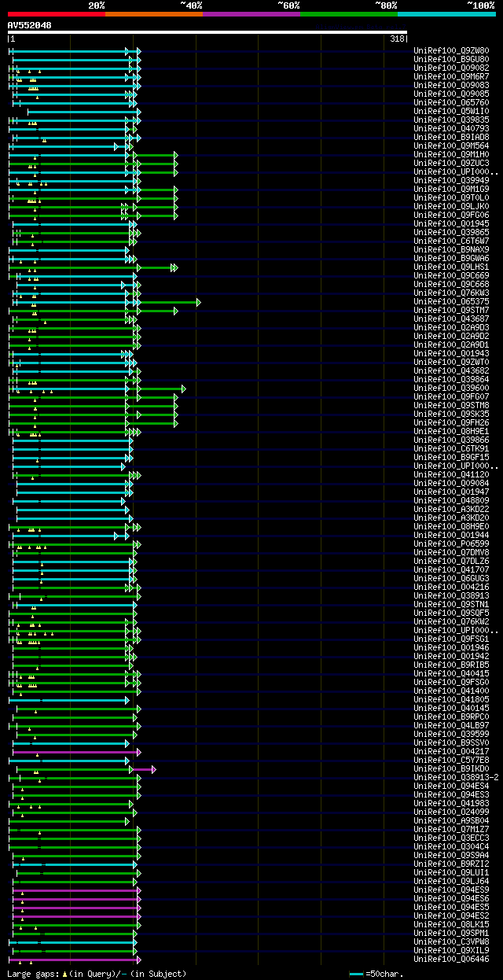
Task: Click the cyan alignment bar of UniRef100_Q9ZW80
Action: tap(75, 51)
